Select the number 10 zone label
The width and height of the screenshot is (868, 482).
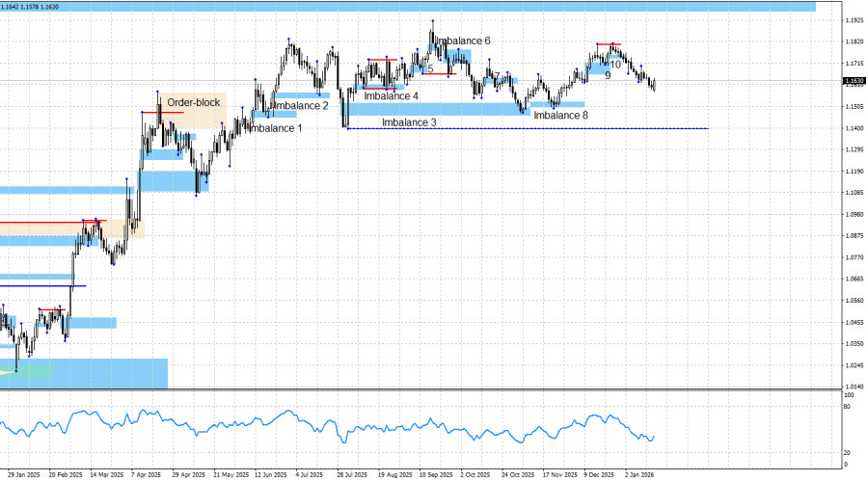[x=615, y=65]
